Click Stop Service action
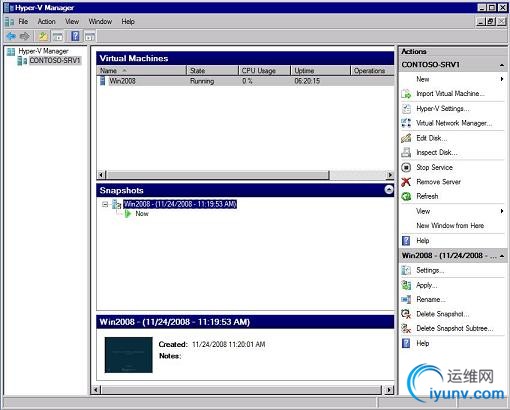This screenshot has height=410, width=510. click(x=434, y=167)
